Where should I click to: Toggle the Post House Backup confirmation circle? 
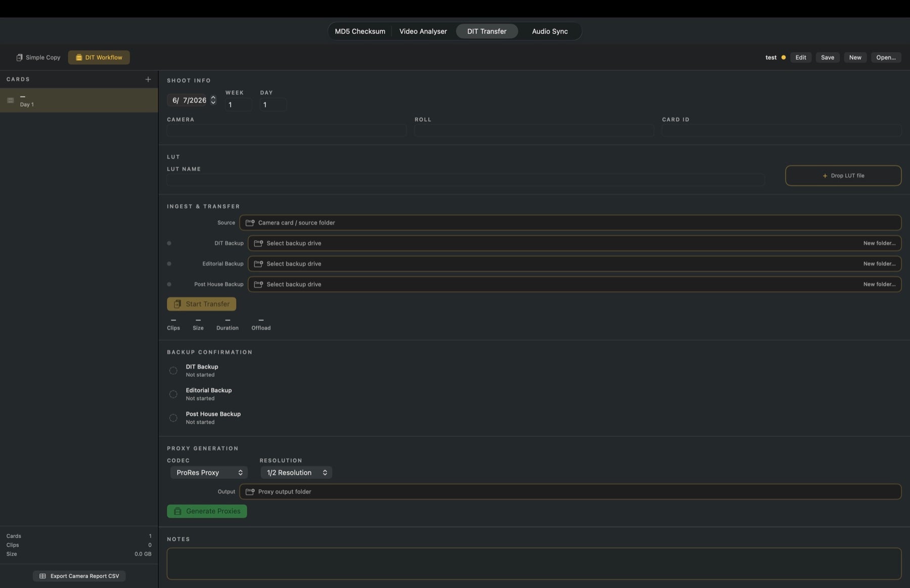(x=173, y=418)
